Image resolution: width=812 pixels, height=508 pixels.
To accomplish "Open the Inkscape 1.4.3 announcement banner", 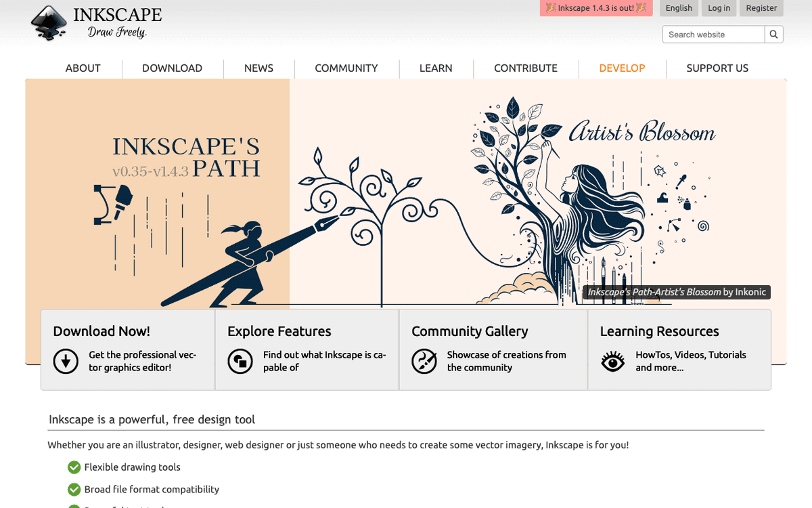I will (595, 8).
